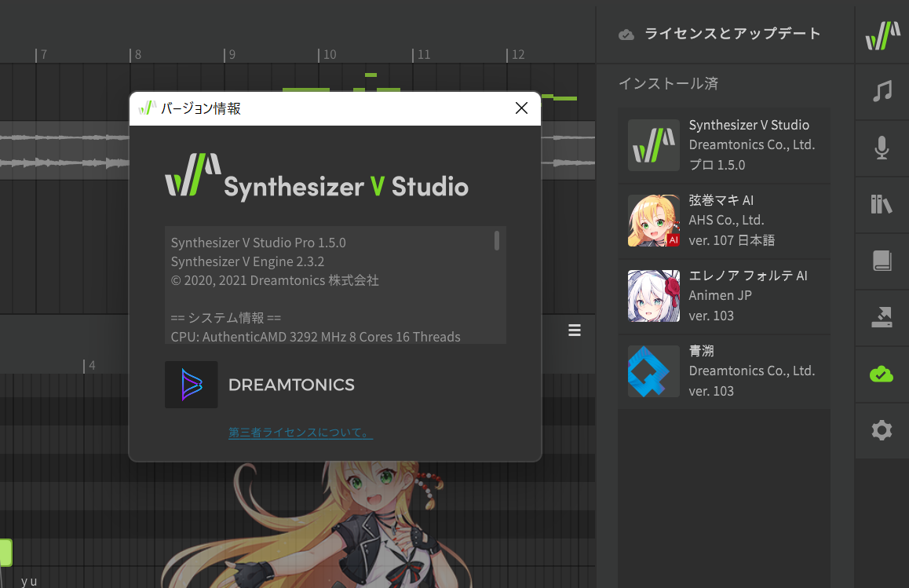Click the Synthesizer V logo in the sidebar
The width and height of the screenshot is (909, 588).
882,35
